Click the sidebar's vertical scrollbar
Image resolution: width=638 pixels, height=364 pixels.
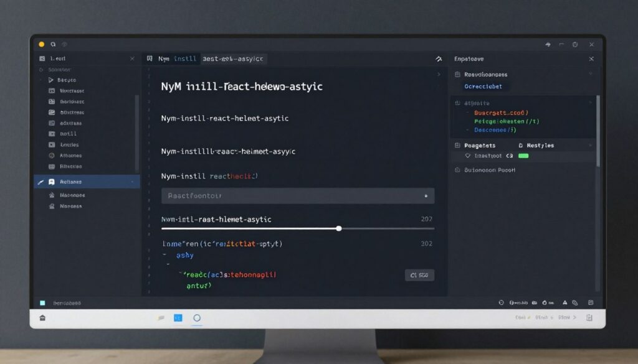pos(136,133)
